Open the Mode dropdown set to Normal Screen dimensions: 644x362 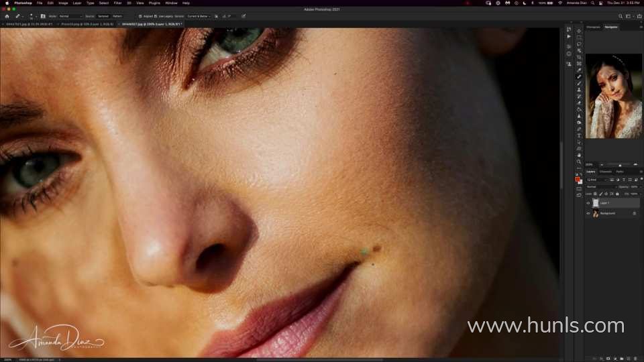[x=70, y=16]
